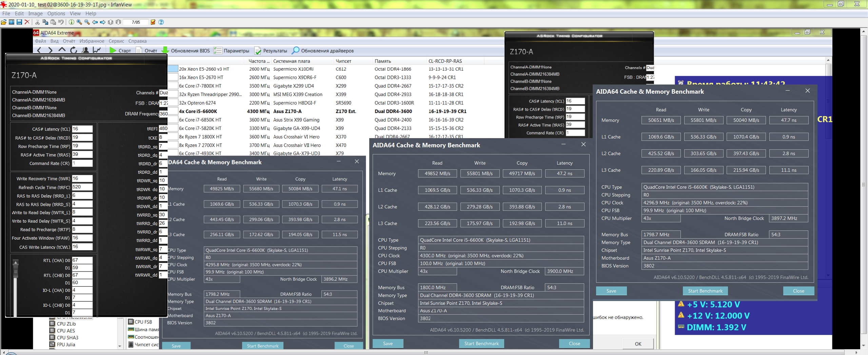Click AIDA64 user profile icon
This screenshot has width=868, height=355.
click(x=85, y=50)
